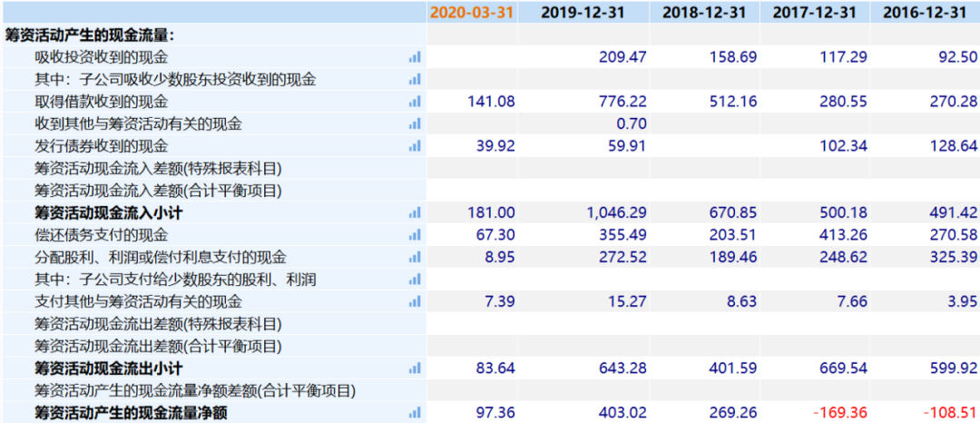
Task: Select row label 筹资活动现金流出小计
Action: [109, 369]
